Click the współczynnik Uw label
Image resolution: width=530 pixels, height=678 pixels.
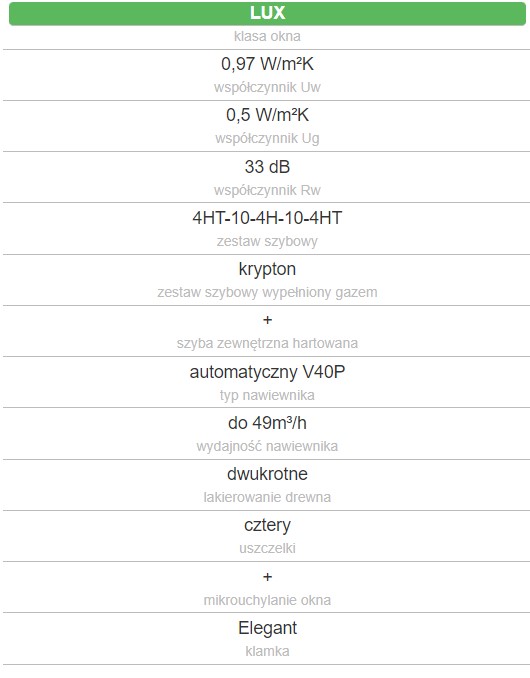(x=267, y=87)
